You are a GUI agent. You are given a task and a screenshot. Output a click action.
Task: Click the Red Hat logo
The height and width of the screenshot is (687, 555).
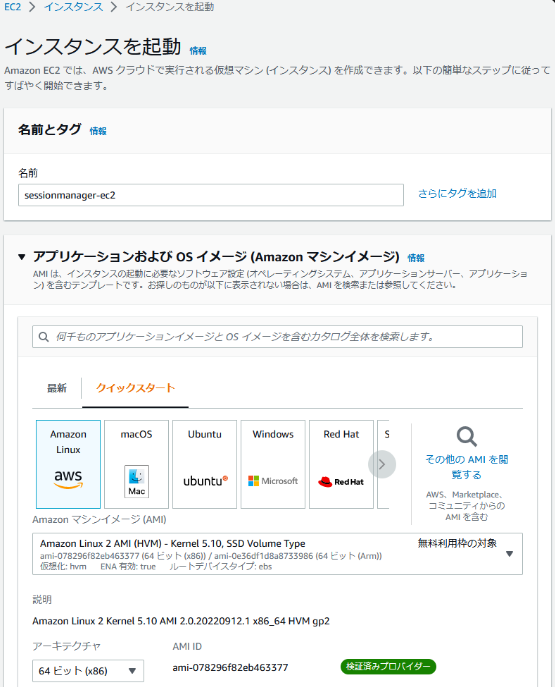341,482
